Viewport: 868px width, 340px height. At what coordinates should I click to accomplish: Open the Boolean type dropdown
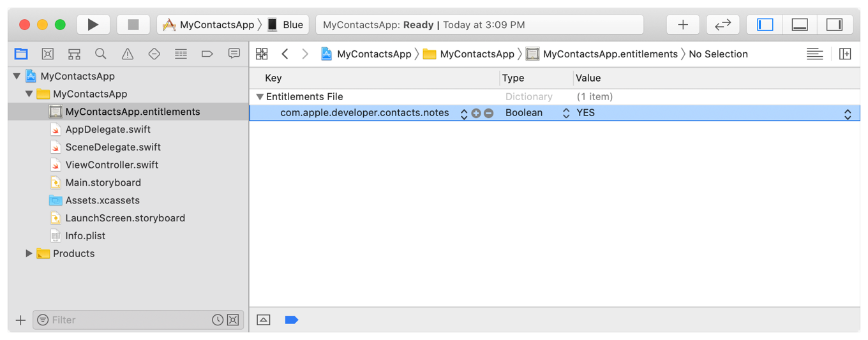565,114
